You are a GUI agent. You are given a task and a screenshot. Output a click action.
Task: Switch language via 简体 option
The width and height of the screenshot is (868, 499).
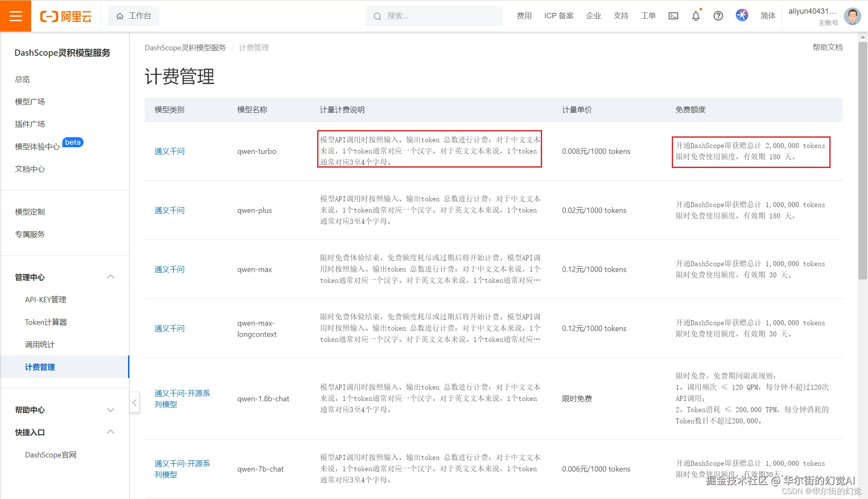[x=768, y=16]
